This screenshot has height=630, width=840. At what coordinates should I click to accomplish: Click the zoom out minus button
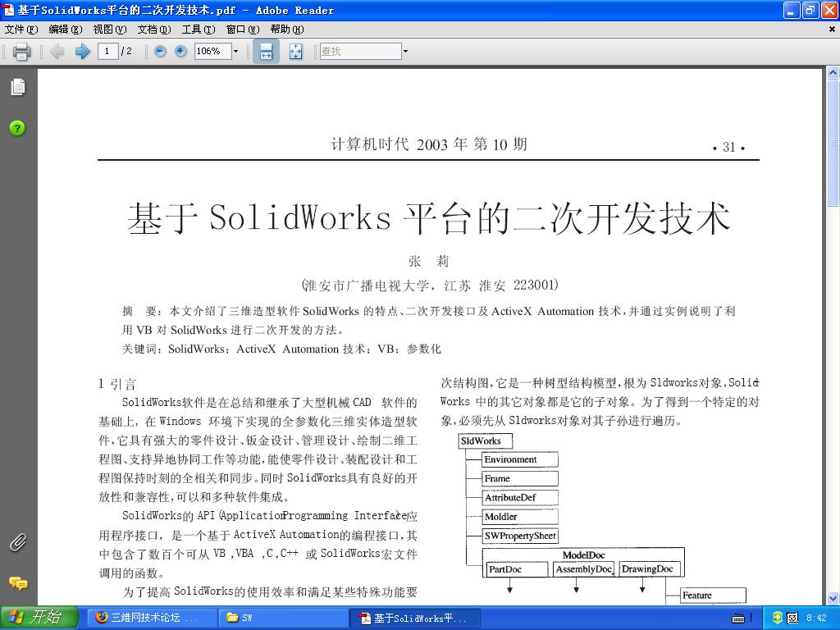pos(160,52)
